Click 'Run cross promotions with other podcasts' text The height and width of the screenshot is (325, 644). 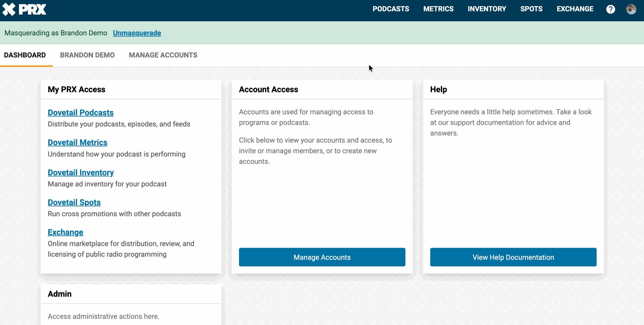point(115,214)
